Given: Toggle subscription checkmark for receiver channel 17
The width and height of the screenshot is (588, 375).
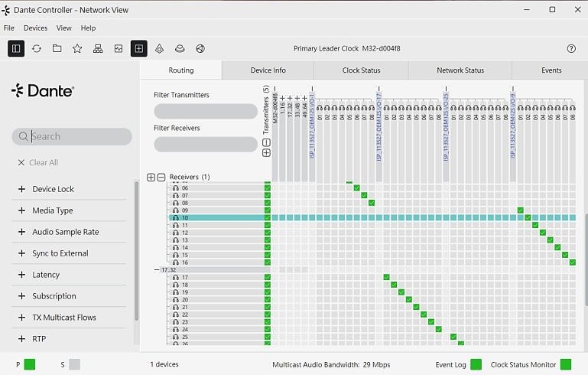Looking at the screenshot, I should coord(386,277).
